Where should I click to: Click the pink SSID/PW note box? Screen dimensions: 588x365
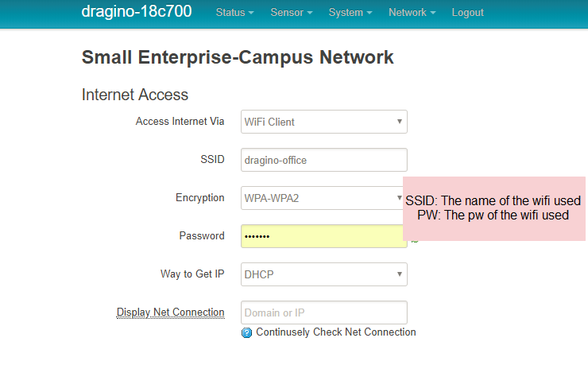click(x=494, y=208)
